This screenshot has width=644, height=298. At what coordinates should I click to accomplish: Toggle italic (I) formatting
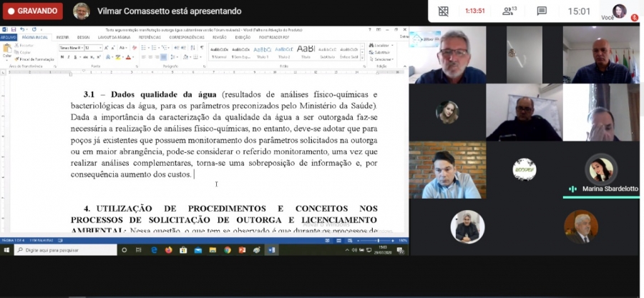pos(69,57)
